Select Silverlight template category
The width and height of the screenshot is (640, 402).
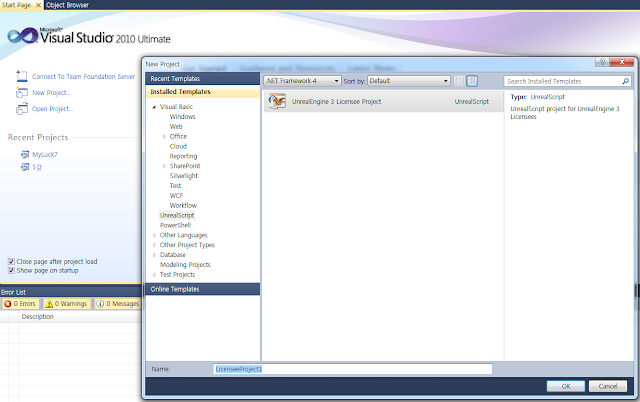pyautogui.click(x=184, y=176)
